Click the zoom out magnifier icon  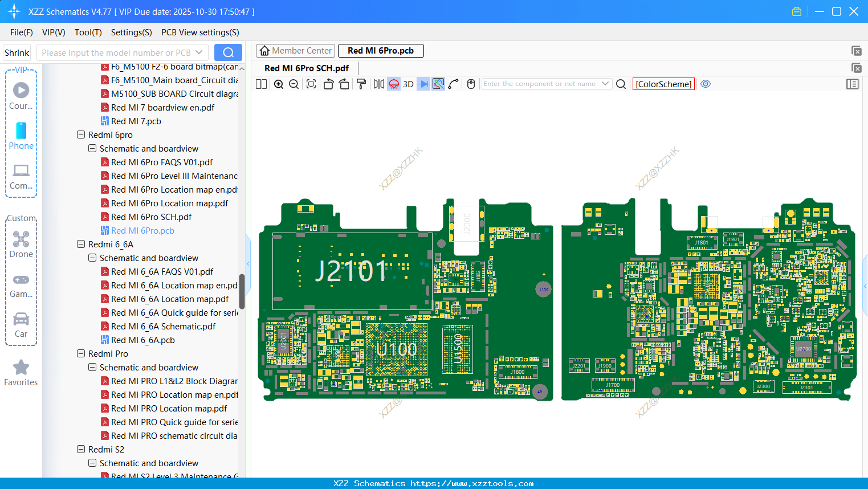click(294, 84)
